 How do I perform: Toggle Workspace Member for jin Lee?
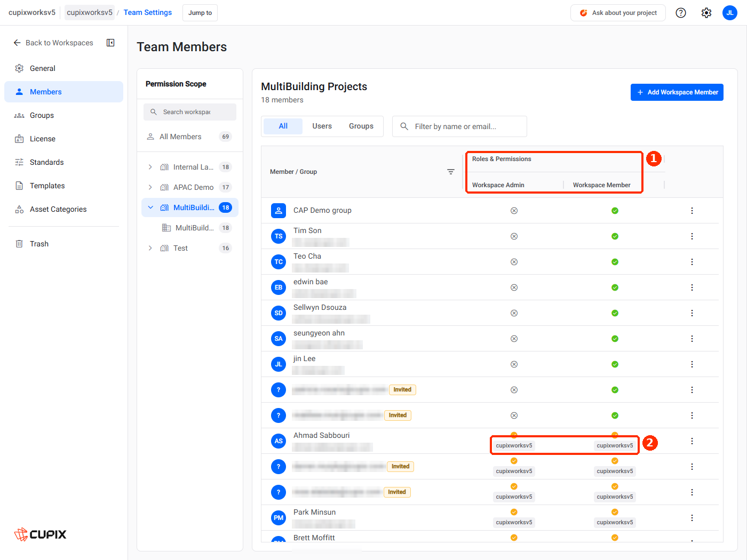click(x=615, y=364)
